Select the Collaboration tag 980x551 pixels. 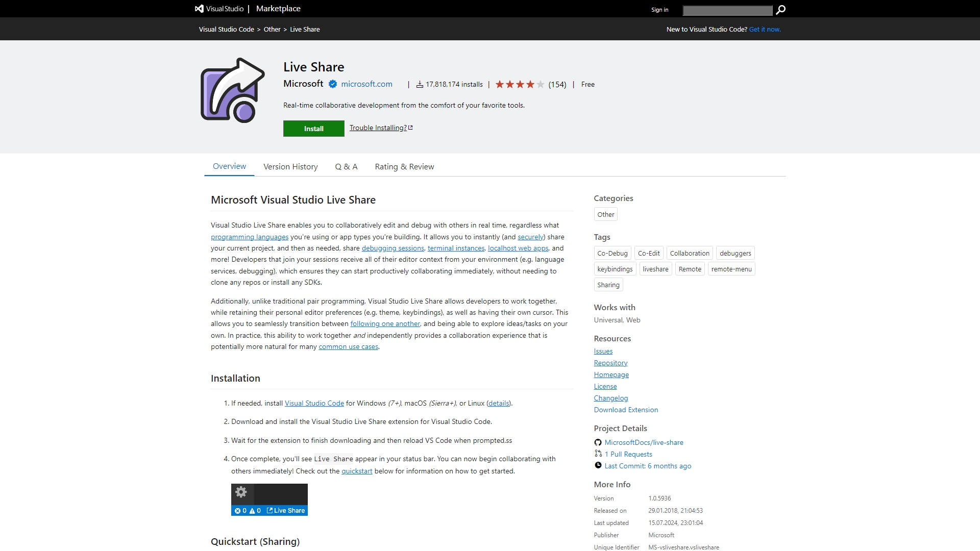coord(689,253)
